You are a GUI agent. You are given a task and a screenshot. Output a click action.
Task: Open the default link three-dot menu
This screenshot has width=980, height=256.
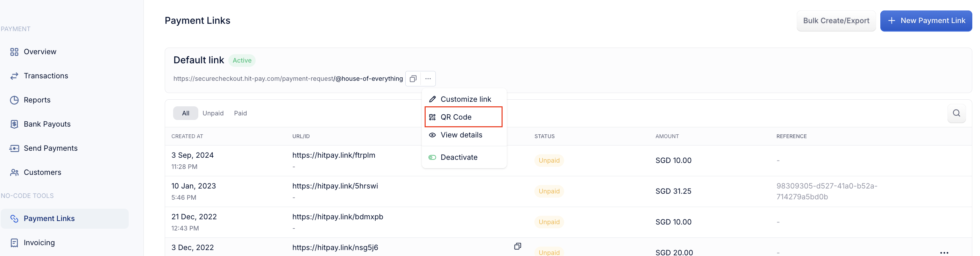click(x=428, y=79)
